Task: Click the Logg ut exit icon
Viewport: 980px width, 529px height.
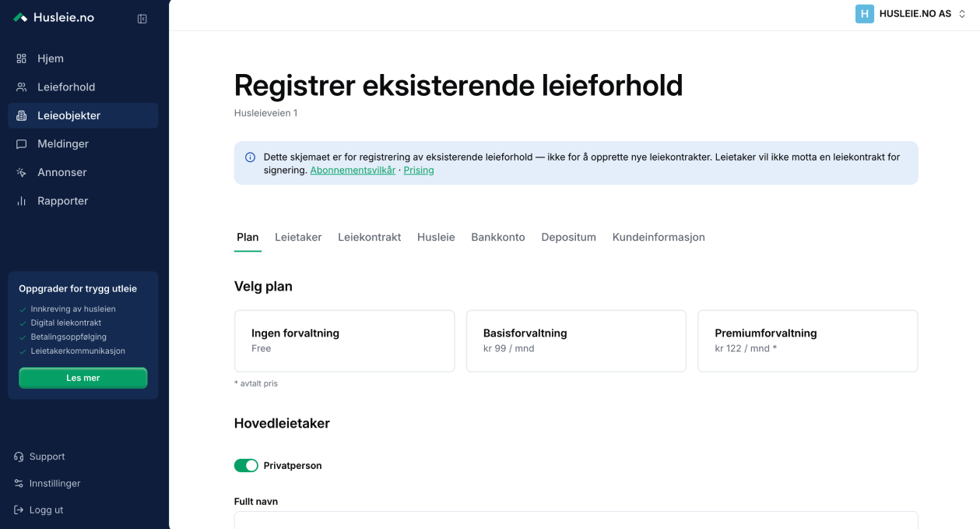Action: (x=19, y=510)
